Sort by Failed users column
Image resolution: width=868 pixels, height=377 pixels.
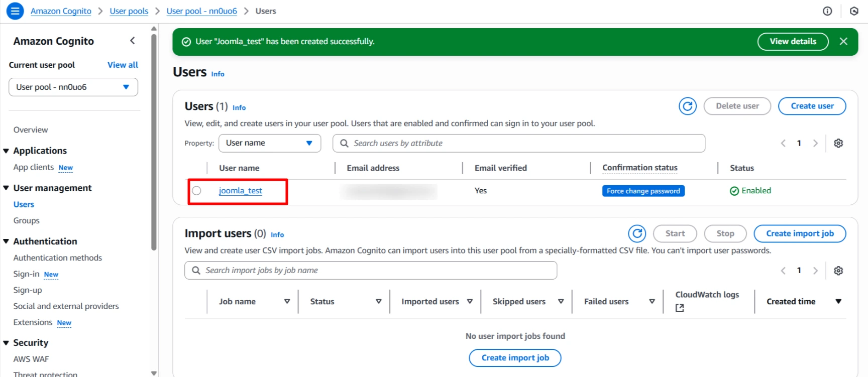pyautogui.click(x=652, y=302)
